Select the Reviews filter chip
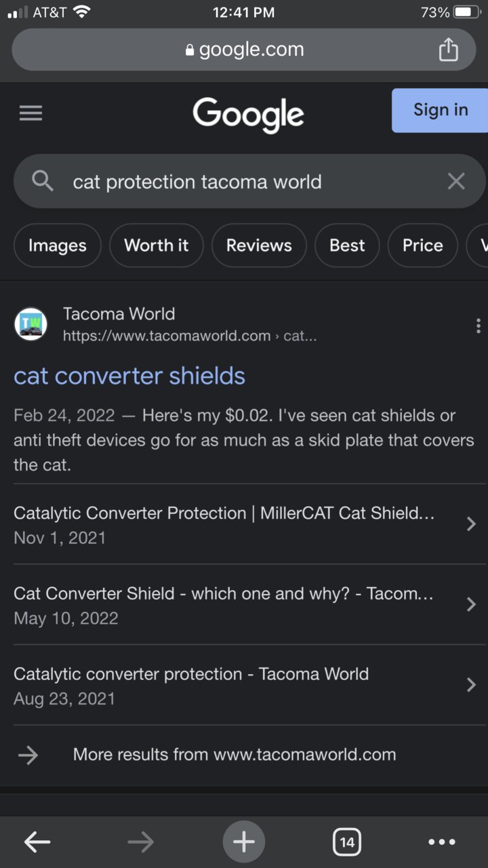488x868 pixels. pos(259,245)
